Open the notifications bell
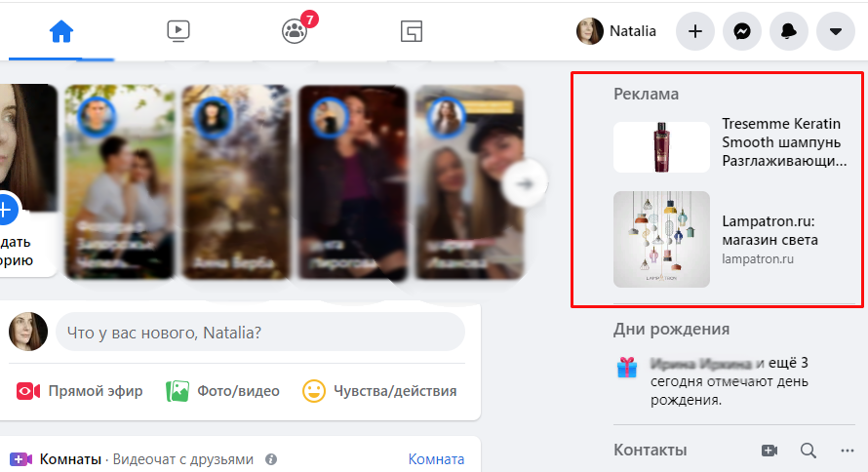 pos(789,31)
